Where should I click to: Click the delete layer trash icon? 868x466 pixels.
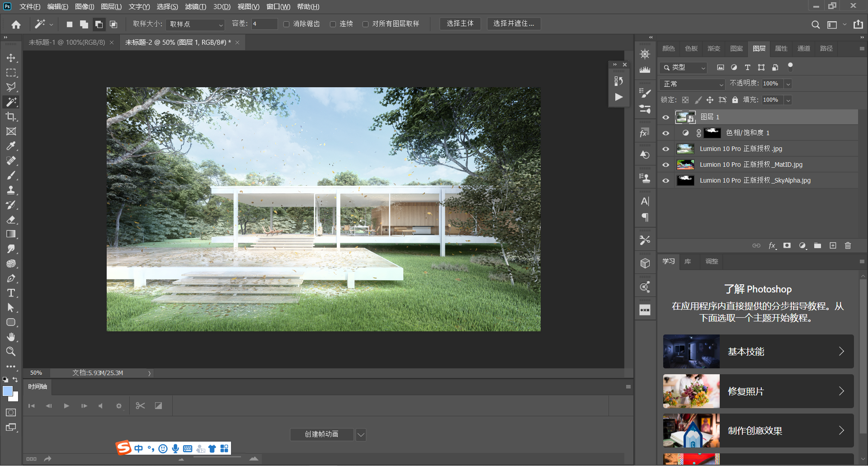click(848, 245)
